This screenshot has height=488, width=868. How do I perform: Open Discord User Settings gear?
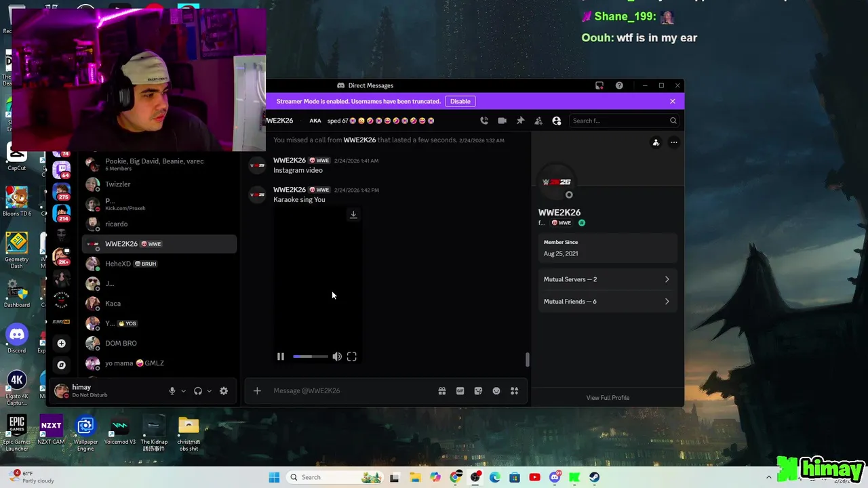click(224, 391)
